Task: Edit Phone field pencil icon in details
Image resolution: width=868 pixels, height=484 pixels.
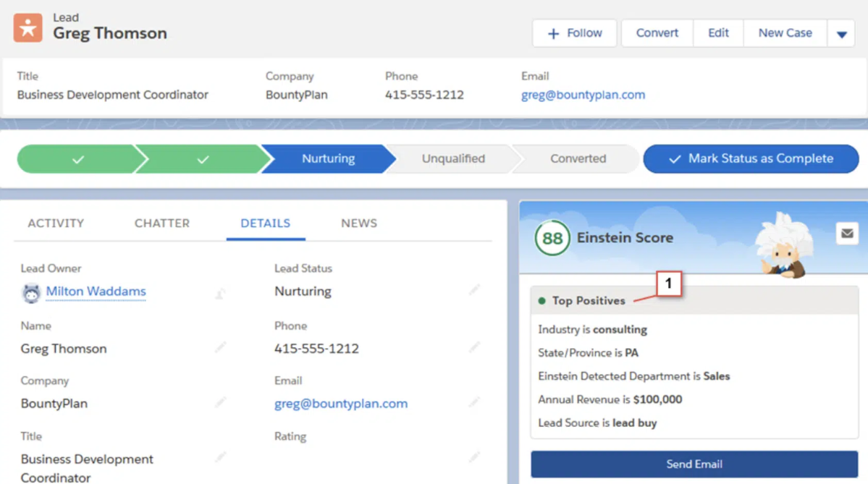Action: click(474, 347)
